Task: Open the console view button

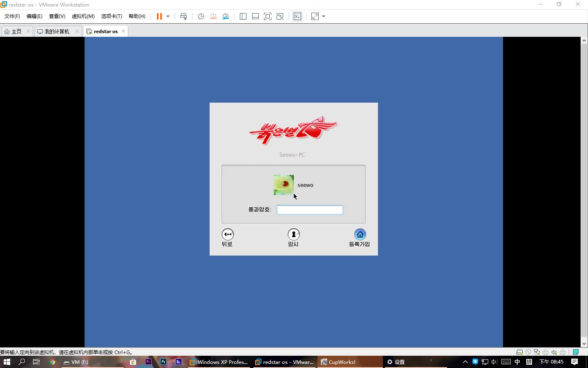Action: 297,16
